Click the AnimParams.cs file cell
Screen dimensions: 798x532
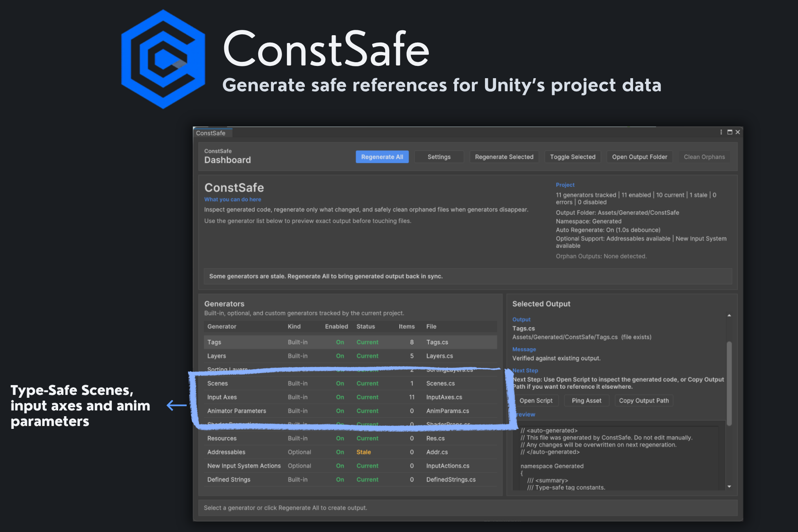[x=448, y=411]
